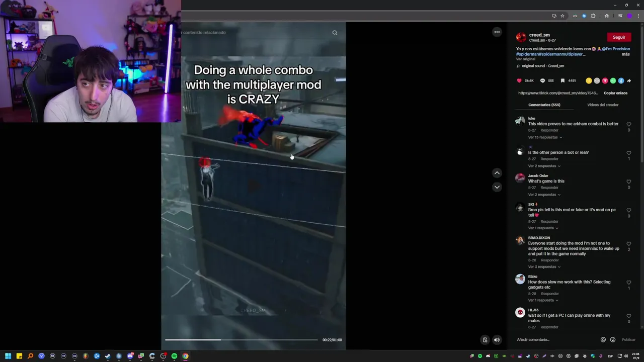Viewport: 644px width, 362px height.
Task: Open Discord from the taskbar
Action: pos(130,356)
